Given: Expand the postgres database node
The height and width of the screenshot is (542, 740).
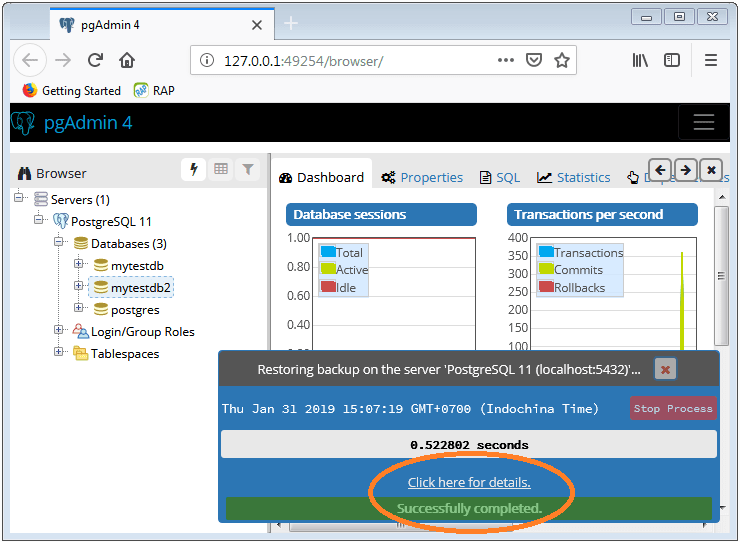Looking at the screenshot, I should point(79,307).
